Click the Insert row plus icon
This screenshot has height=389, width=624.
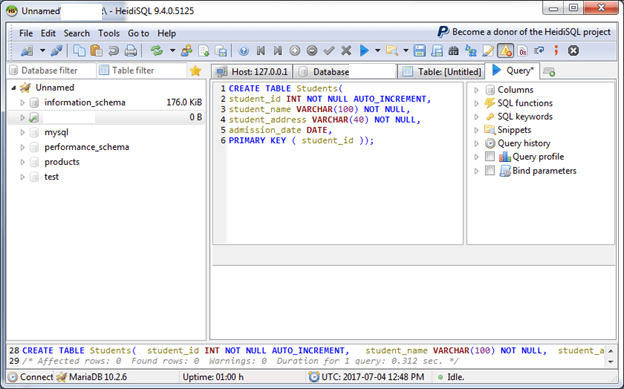tap(295, 51)
